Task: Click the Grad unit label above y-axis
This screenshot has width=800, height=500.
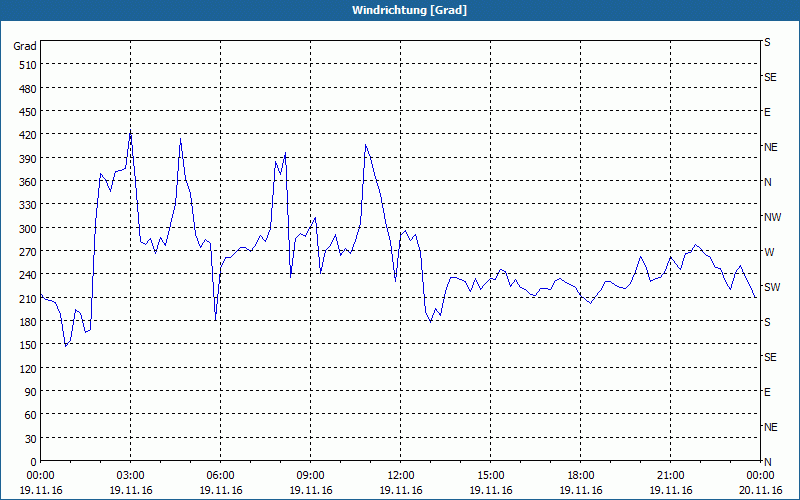Action: point(25,46)
